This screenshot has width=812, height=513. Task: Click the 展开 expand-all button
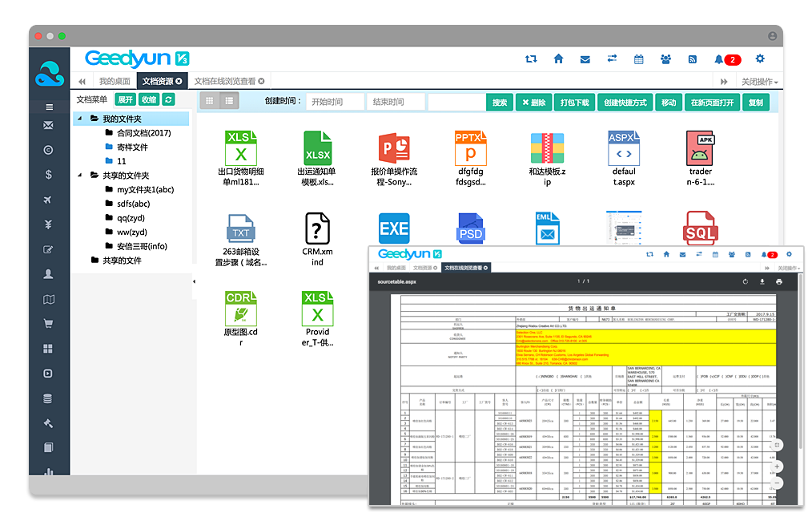coord(125,99)
